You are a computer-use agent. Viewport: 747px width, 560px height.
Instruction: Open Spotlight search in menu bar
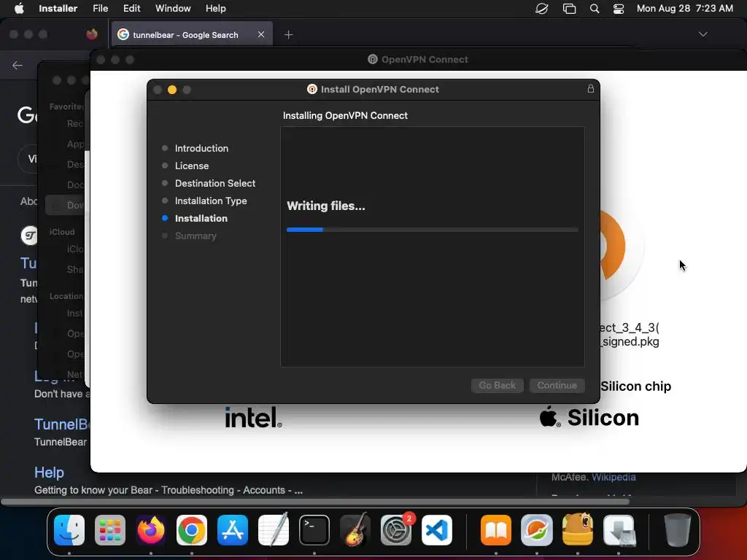[x=595, y=9]
